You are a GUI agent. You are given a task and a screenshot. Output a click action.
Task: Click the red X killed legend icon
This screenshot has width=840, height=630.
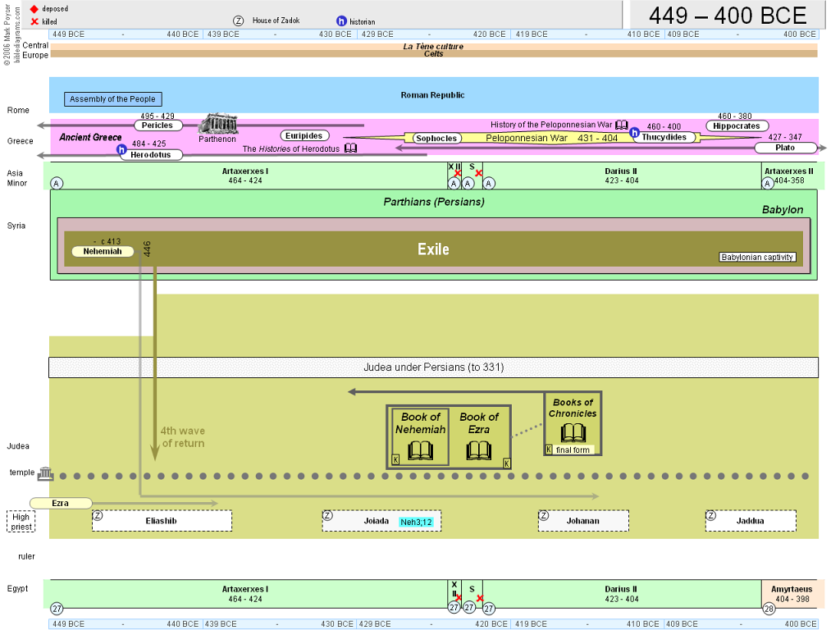[34, 21]
